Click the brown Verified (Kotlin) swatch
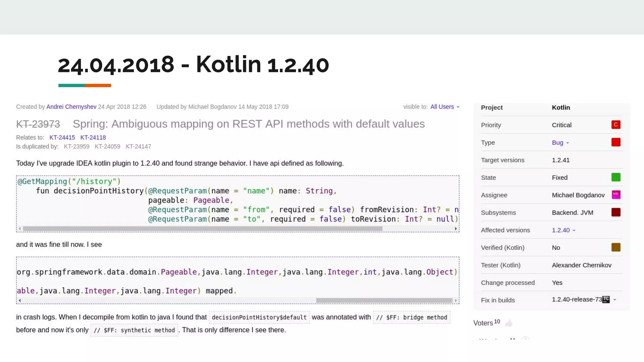This screenshot has height=362, width=644. (x=616, y=247)
